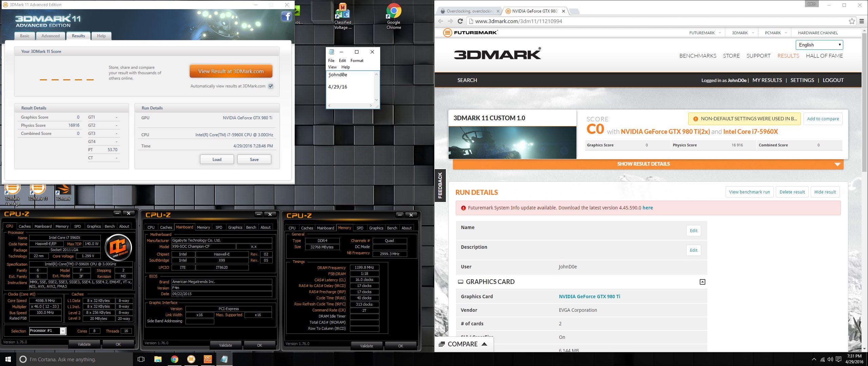Viewport: 868px width, 366px height.
Task: Open FEEDBACK side tab
Action: pos(440,185)
